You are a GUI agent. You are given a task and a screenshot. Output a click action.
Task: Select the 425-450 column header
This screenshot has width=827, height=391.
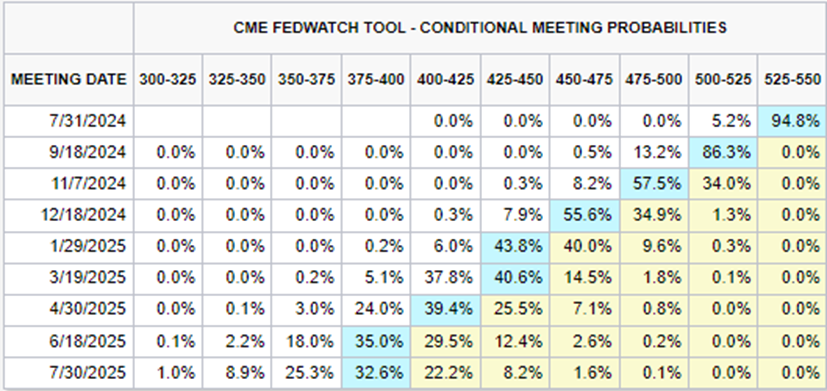tap(515, 80)
